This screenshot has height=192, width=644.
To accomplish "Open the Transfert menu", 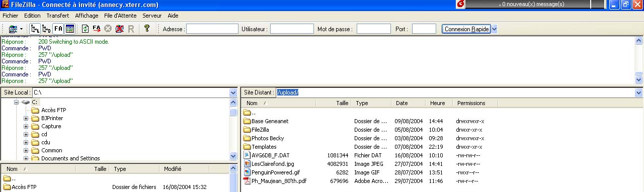I will pos(57,16).
